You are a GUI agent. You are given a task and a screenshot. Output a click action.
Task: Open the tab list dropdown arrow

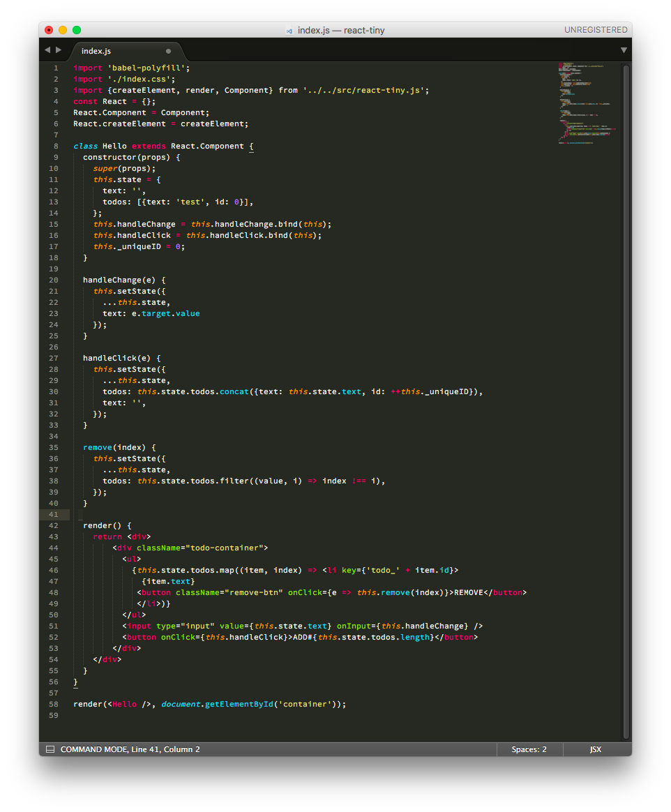tap(624, 50)
